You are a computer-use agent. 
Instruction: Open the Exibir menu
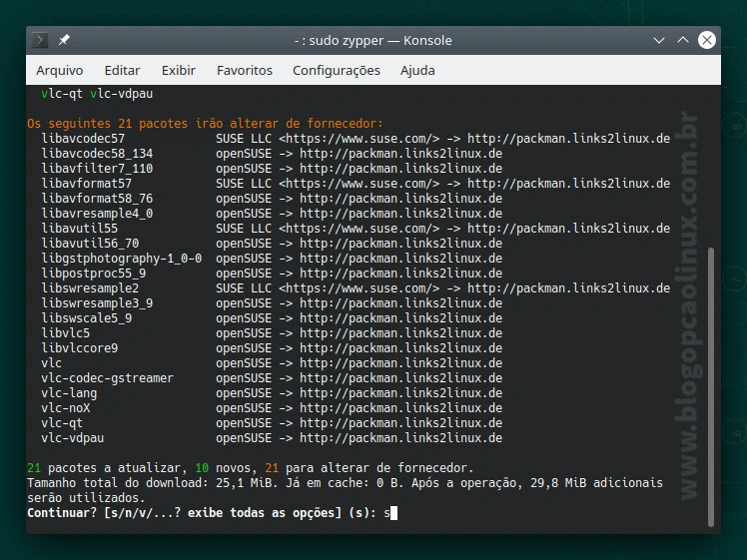[178, 71]
